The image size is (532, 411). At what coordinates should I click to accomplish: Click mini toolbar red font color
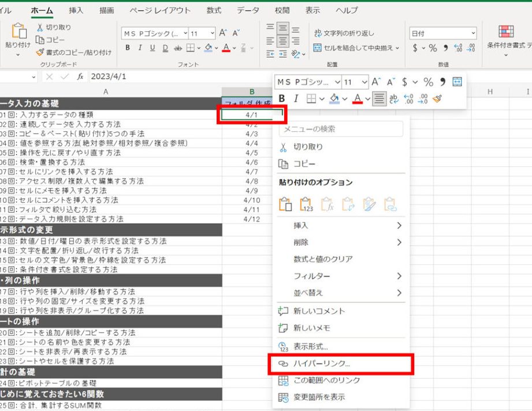[x=358, y=98]
